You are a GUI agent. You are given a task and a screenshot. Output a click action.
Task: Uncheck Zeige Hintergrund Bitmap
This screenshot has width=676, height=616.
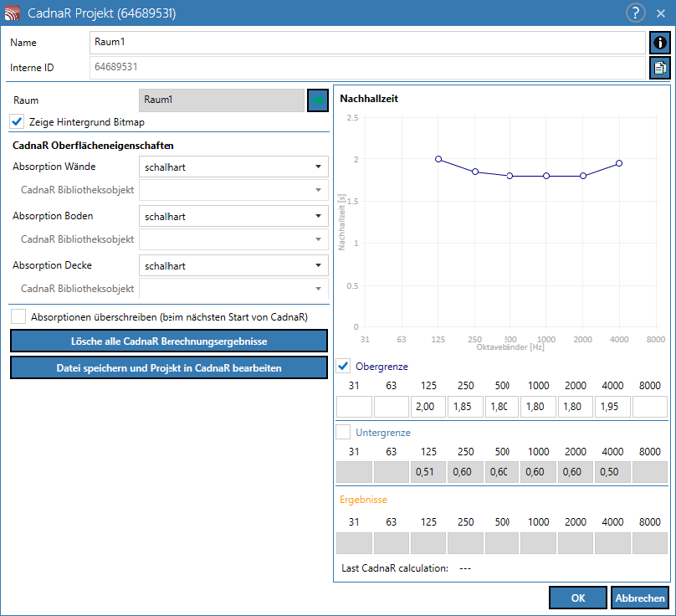point(17,122)
